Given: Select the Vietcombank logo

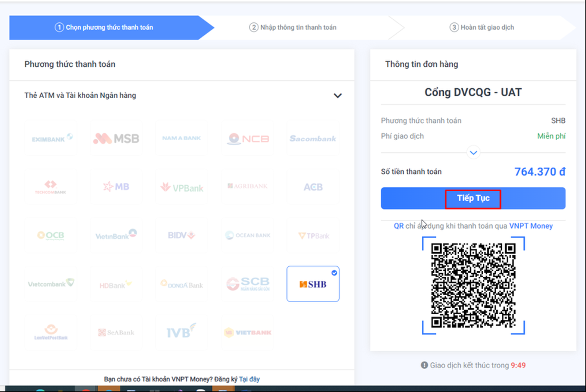Looking at the screenshot, I should [x=51, y=284].
